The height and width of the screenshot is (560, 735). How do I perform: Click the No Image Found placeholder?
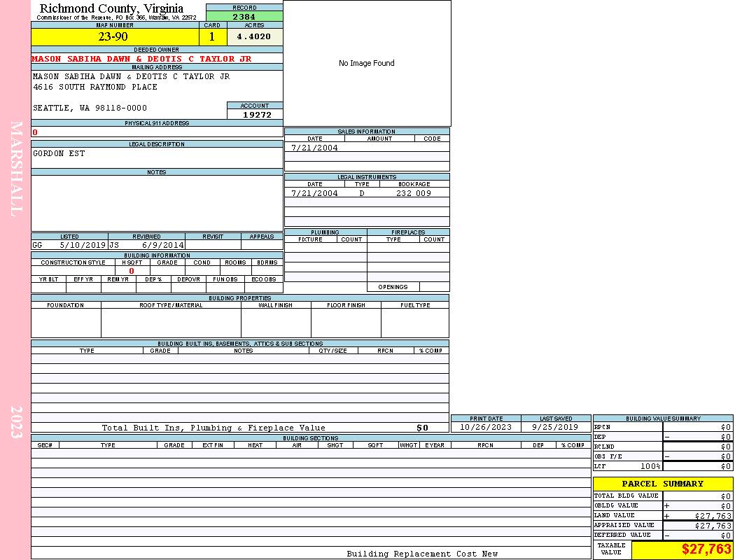367,63
